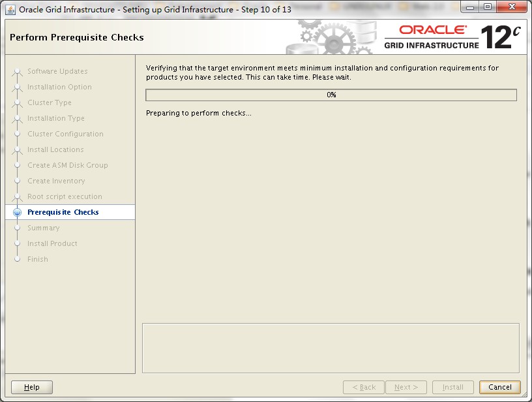Image resolution: width=532 pixels, height=402 pixels.
Task: Select Create Inventory step
Action: coord(56,181)
